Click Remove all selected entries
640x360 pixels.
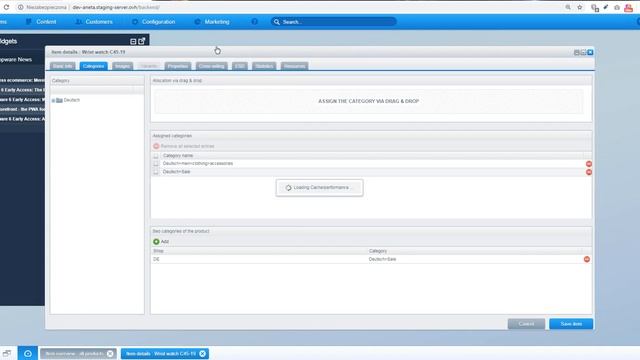[184, 146]
